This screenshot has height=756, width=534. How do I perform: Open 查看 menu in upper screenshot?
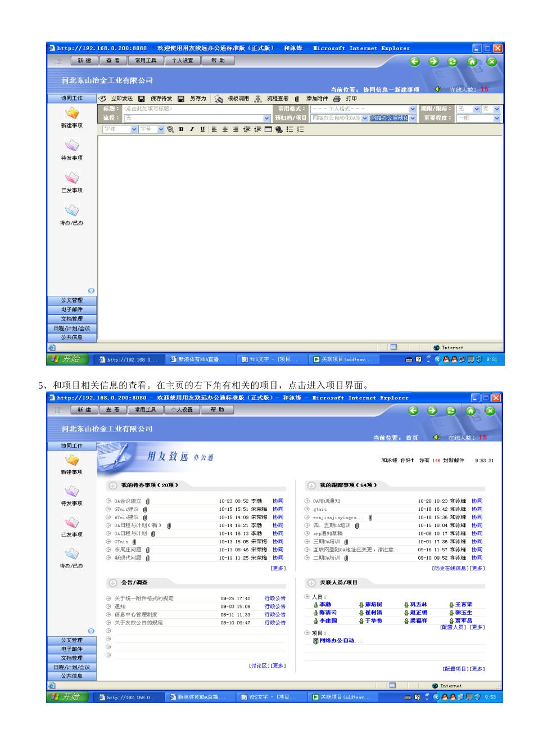[113, 61]
